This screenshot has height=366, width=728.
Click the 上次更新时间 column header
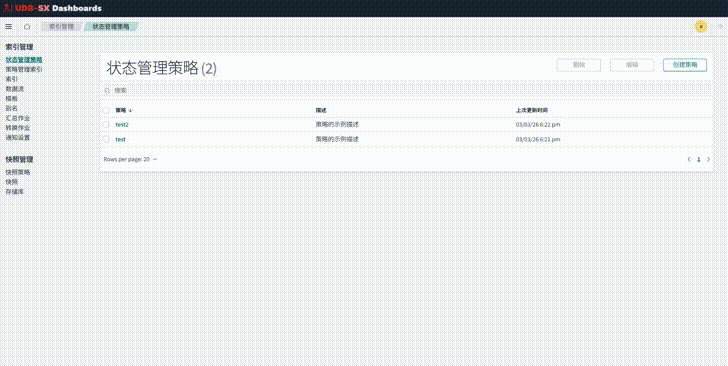pyautogui.click(x=532, y=111)
